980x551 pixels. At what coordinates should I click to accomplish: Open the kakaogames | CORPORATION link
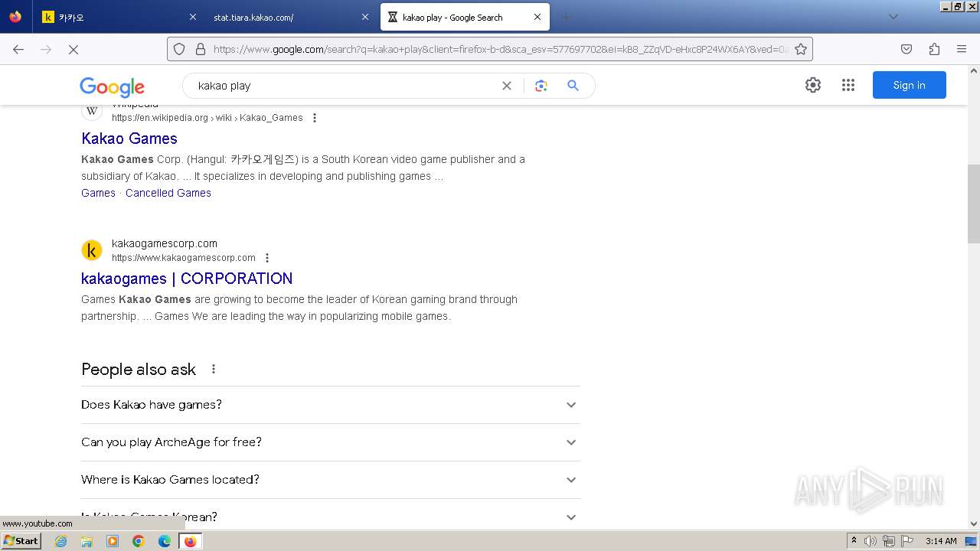tap(187, 279)
